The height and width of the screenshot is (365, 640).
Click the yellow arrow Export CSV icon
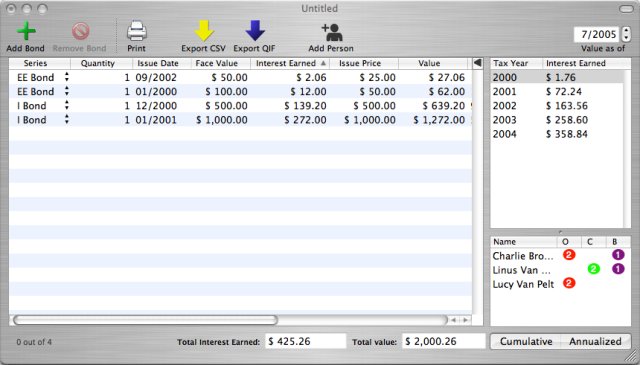(204, 31)
